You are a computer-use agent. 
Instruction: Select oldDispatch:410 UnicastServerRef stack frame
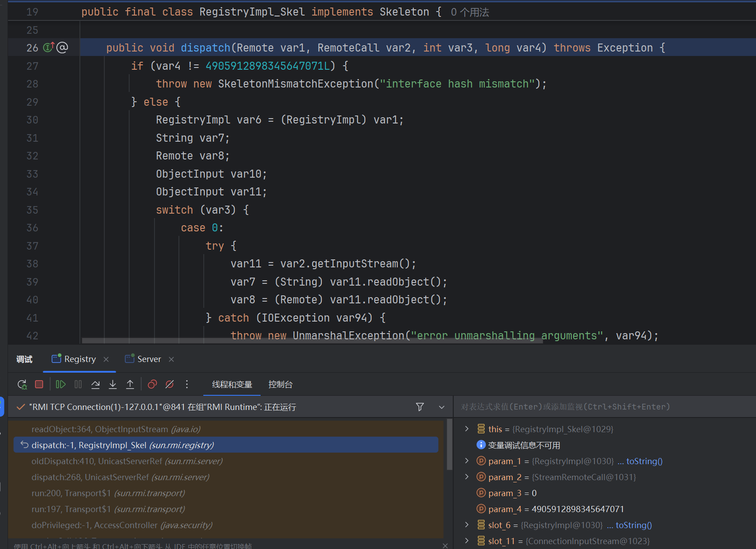coord(127,461)
